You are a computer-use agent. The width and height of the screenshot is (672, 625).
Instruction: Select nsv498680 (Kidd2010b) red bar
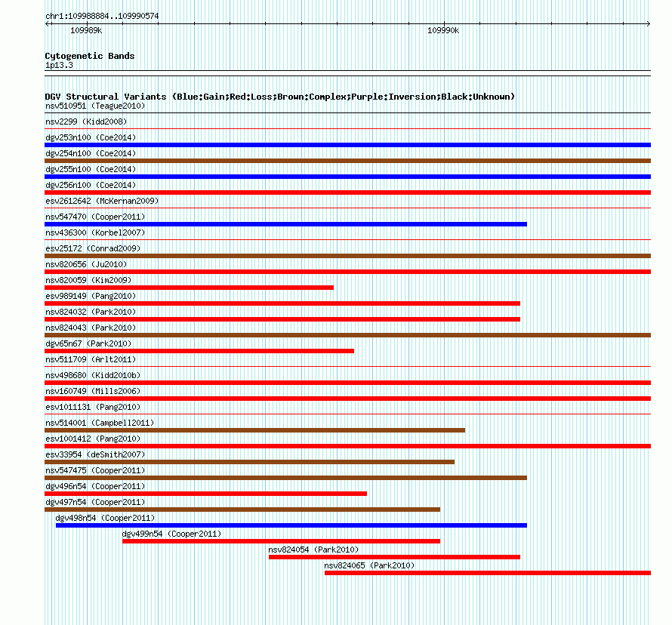pos(347,383)
